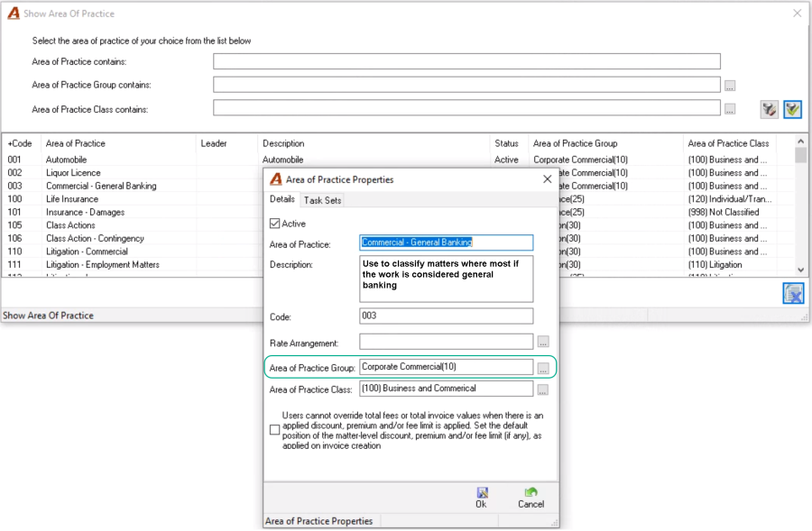Enable the fee override restriction checkbox
The image size is (812, 531).
tap(275, 429)
